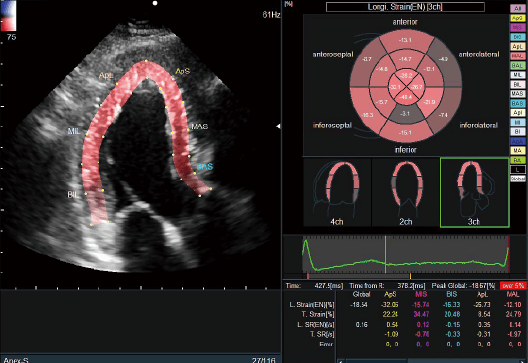Click the basal anterior segment -13.1 in bullseye
This screenshot has width=528, height=363.
tap(405, 40)
